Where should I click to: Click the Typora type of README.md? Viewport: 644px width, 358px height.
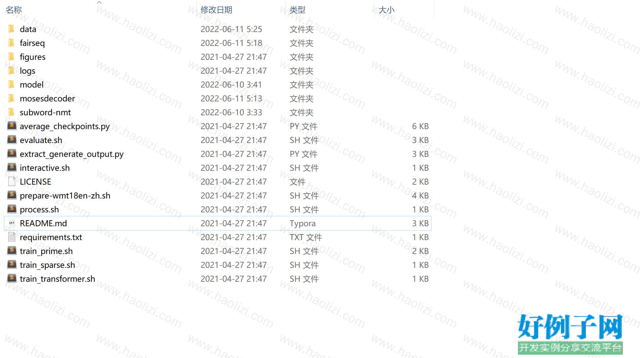coord(303,224)
